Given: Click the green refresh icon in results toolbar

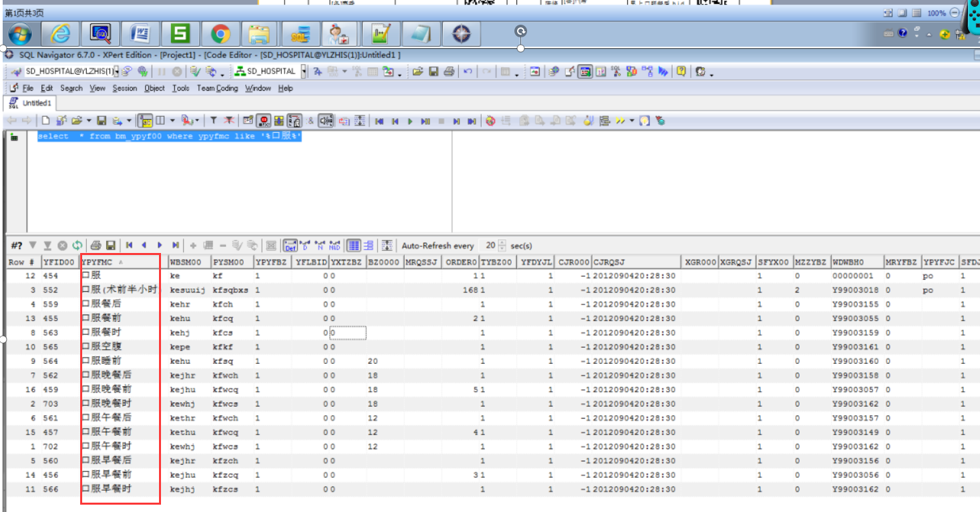Looking at the screenshot, I should pyautogui.click(x=77, y=246).
